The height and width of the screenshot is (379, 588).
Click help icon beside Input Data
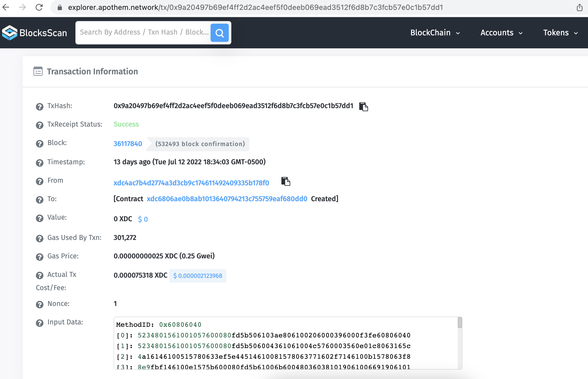pyautogui.click(x=40, y=323)
